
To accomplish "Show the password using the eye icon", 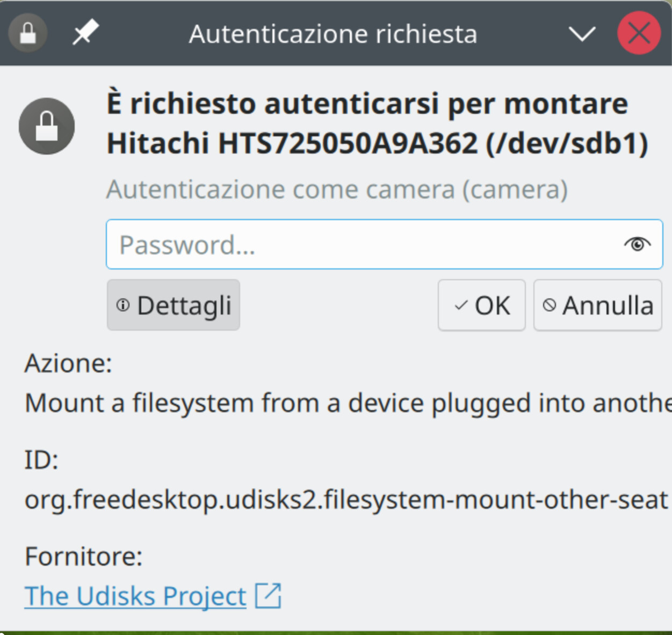I will [x=637, y=245].
